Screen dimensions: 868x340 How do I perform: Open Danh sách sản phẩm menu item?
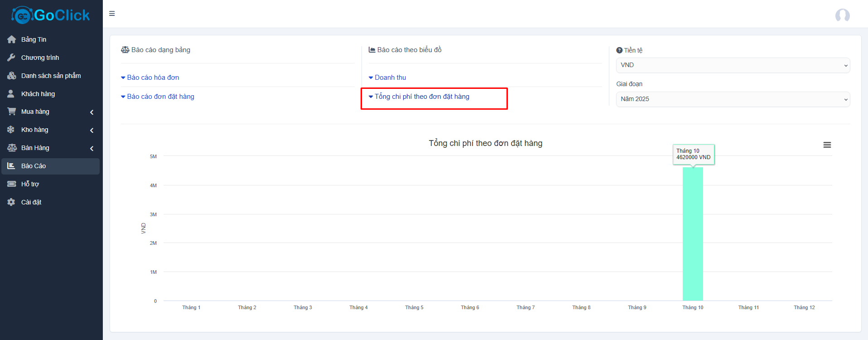point(51,76)
